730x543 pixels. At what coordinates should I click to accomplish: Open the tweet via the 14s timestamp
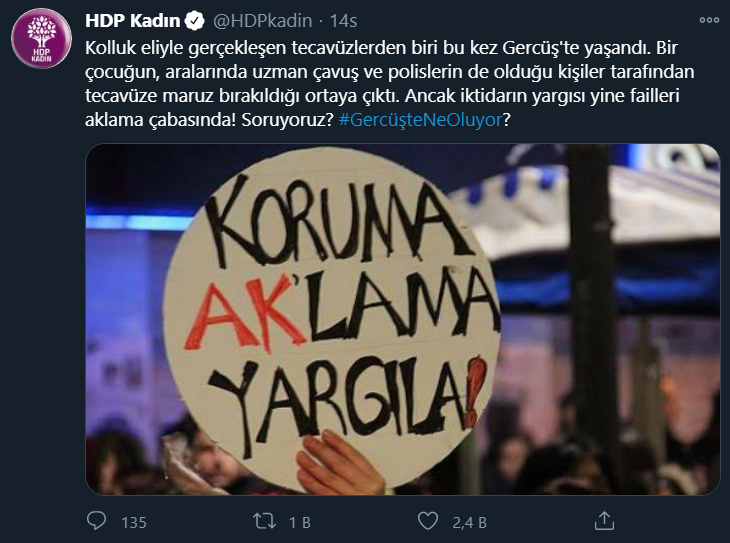(343, 21)
